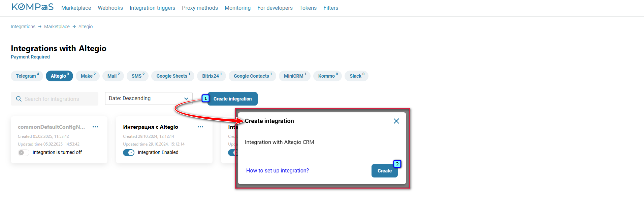Toggle on the commonDefaultConfigN integration switch
This screenshot has height=200, width=644.
point(24,152)
